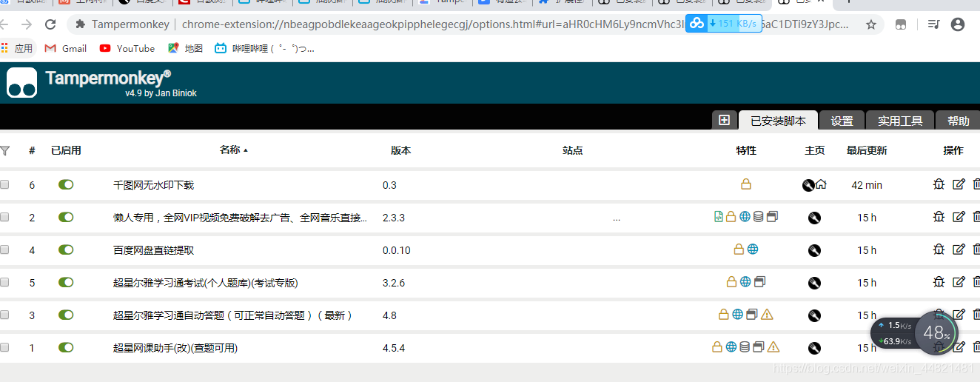Image resolution: width=980 pixels, height=382 pixels.
Task: Click warning triangle in 超星网课助手(改) row
Action: pyautogui.click(x=773, y=347)
